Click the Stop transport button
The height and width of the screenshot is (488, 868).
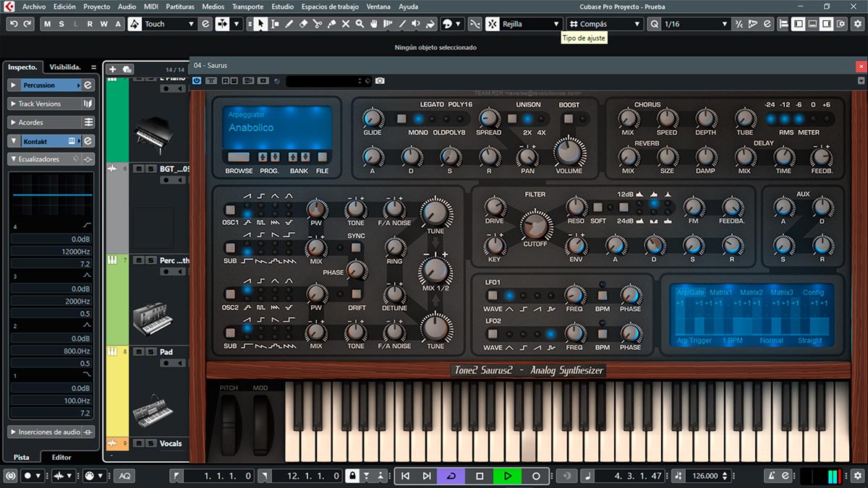click(x=480, y=476)
